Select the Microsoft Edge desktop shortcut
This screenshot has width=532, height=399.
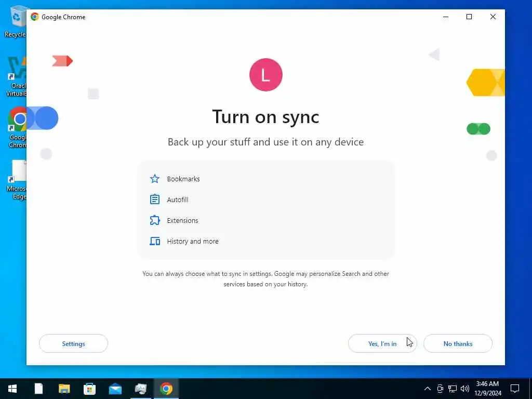coord(17,180)
